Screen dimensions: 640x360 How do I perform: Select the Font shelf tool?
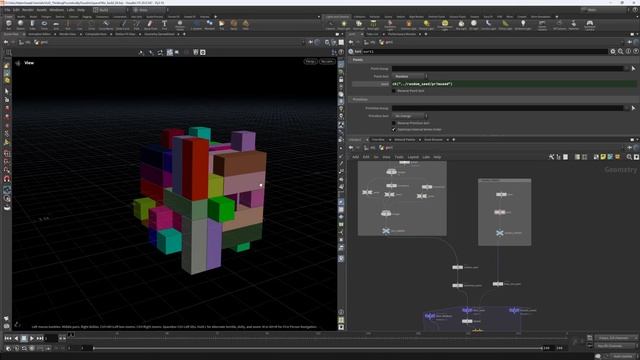pos(164,25)
